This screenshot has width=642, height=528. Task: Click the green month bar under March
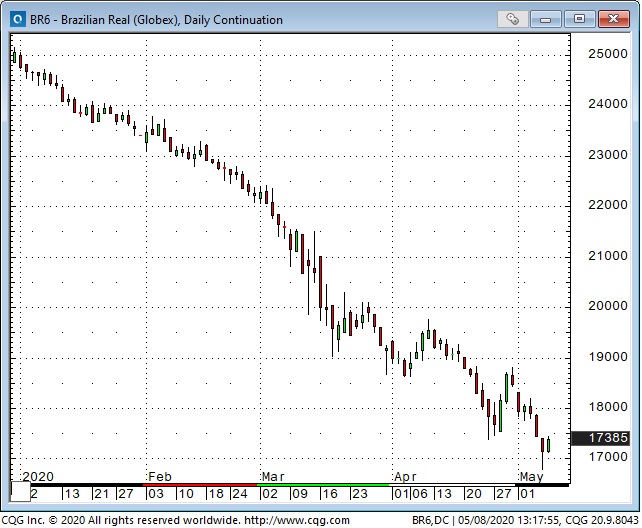[x=323, y=485]
